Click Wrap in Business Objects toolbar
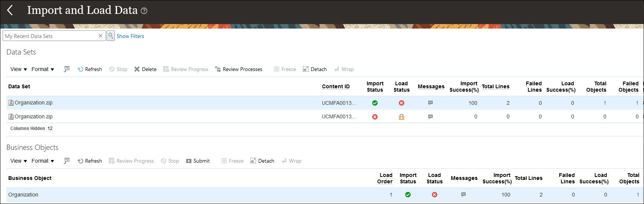 tap(291, 161)
